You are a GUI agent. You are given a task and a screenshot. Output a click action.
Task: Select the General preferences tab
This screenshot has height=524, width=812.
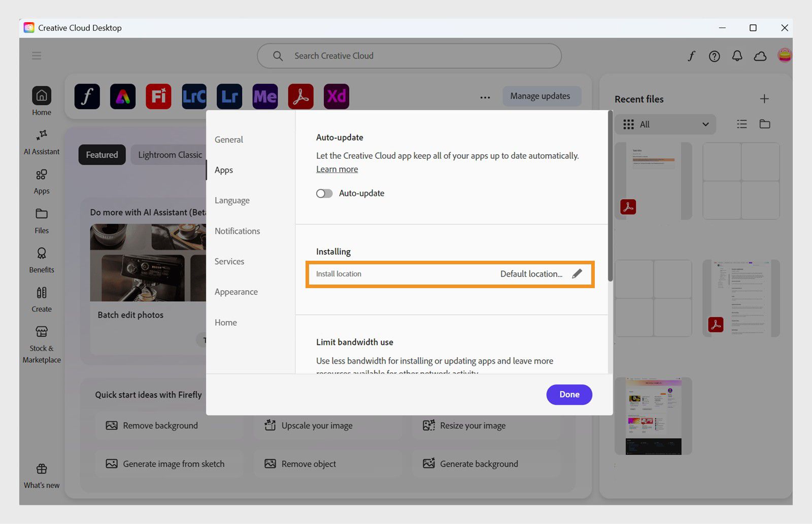pos(229,139)
